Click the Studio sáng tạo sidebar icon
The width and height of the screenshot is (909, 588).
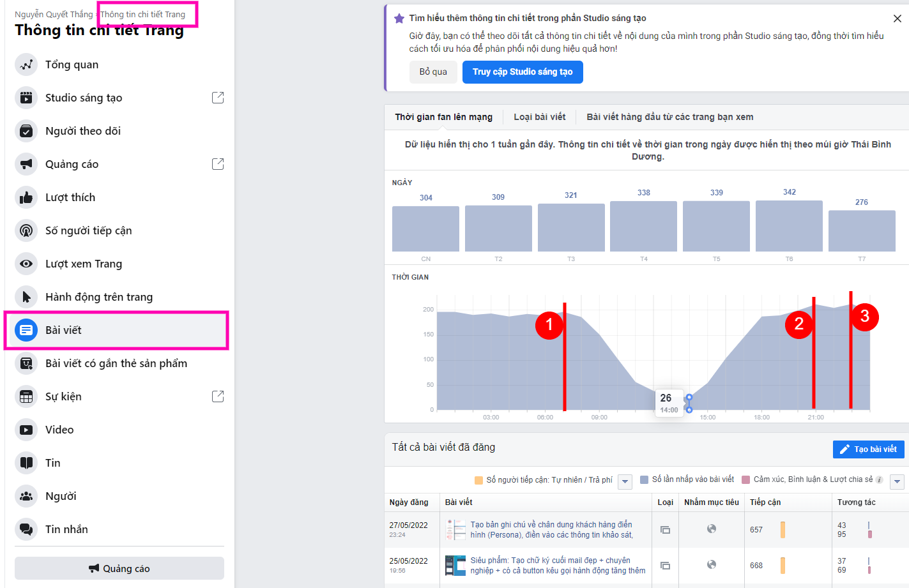[26, 98]
